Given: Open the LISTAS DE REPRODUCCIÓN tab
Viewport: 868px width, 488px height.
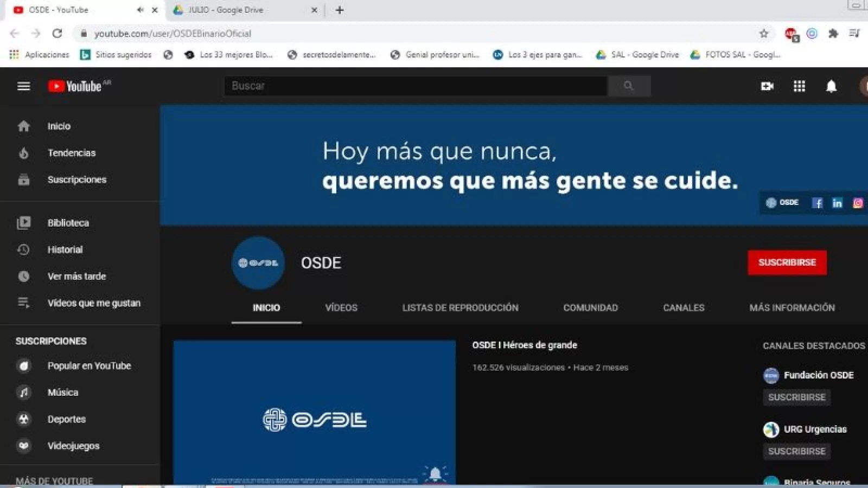Looking at the screenshot, I should pyautogui.click(x=460, y=307).
